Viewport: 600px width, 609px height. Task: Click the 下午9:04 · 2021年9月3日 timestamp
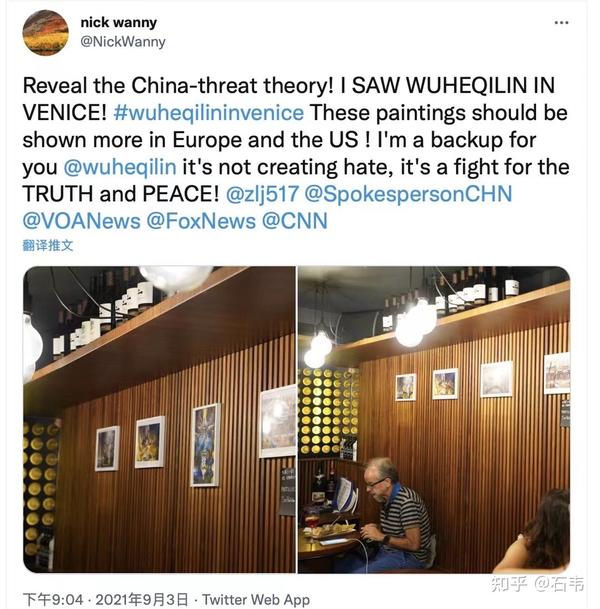106,599
